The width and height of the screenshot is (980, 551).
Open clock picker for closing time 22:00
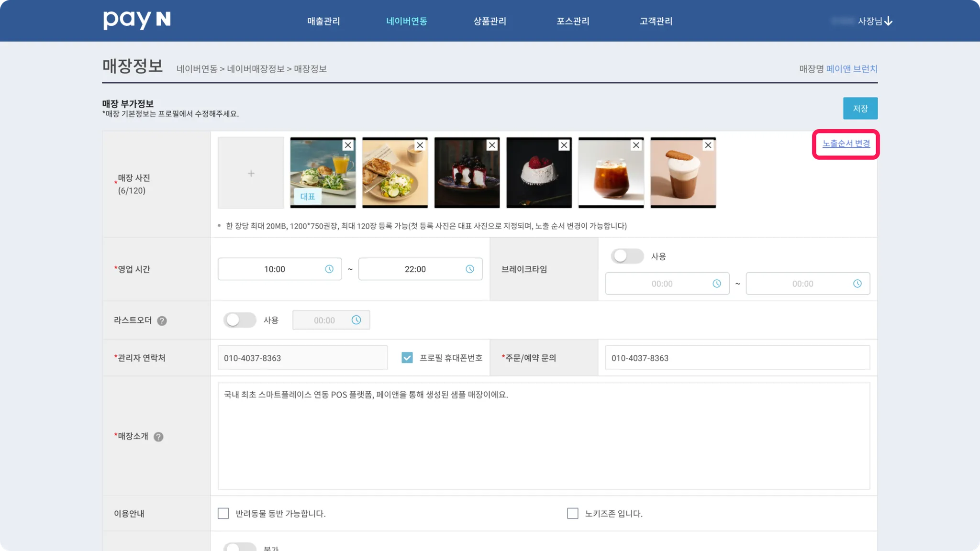click(x=470, y=269)
